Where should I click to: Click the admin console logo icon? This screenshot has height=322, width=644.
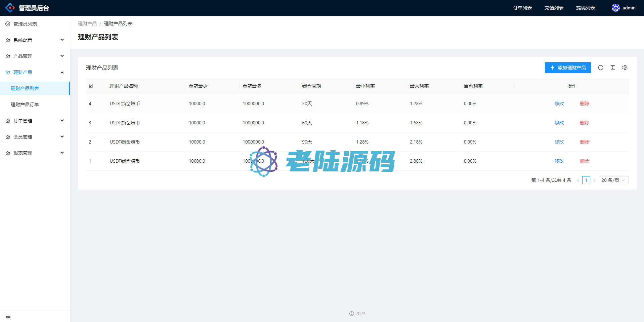(x=10, y=8)
